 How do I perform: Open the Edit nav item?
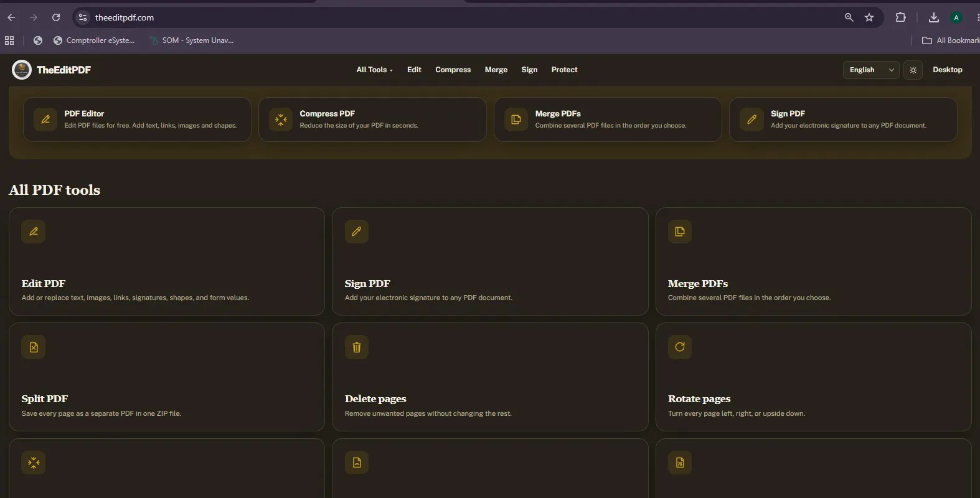point(414,70)
